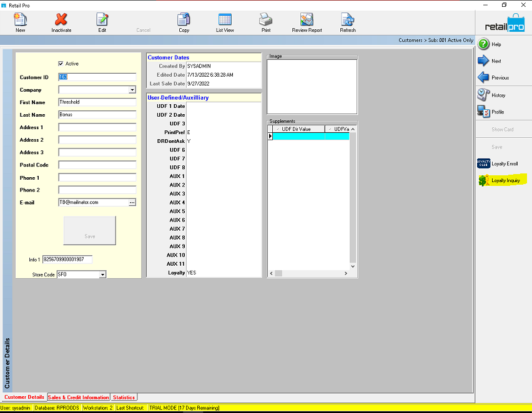This screenshot has height=413, width=532.
Task: Click the UDFVa column header
Action: click(x=337, y=129)
